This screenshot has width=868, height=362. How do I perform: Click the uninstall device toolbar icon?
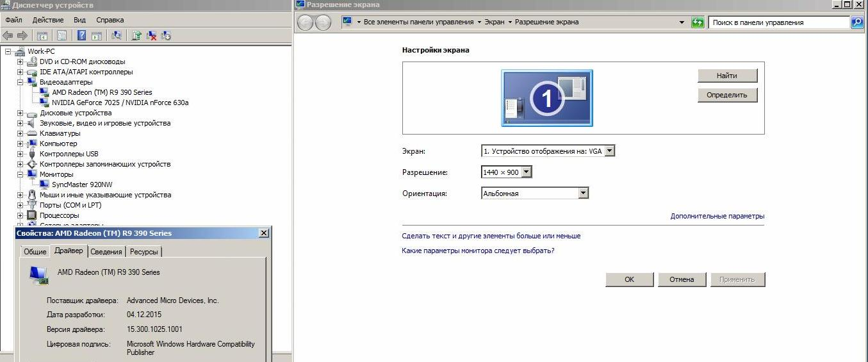(x=152, y=36)
